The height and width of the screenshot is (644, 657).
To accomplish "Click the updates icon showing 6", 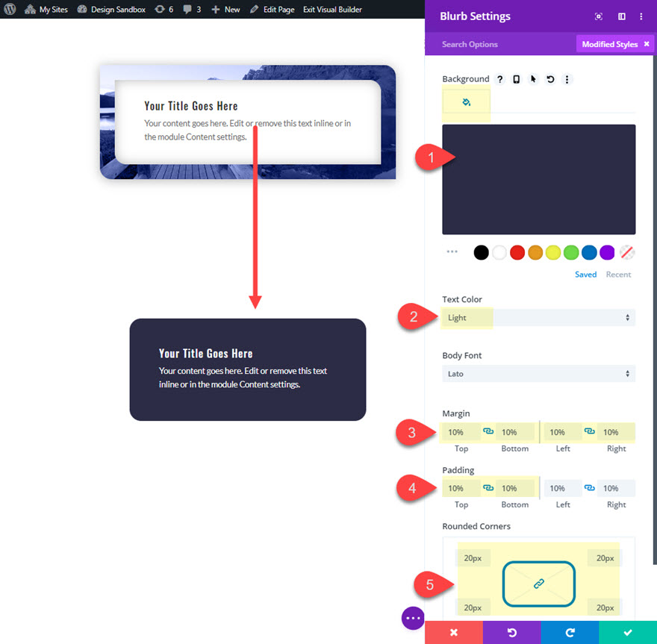I will [164, 9].
